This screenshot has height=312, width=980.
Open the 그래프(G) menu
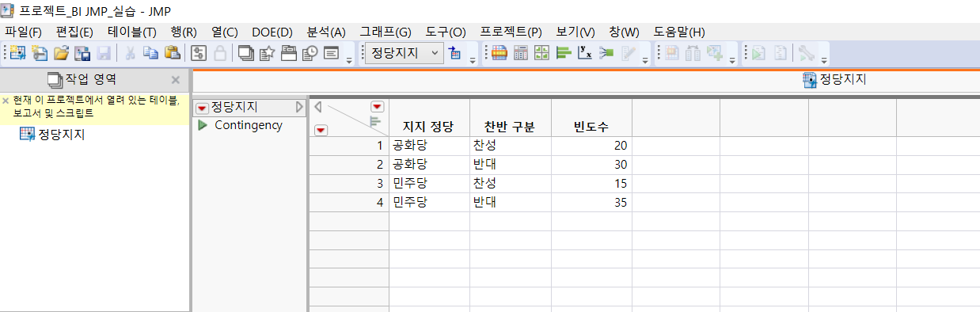pyautogui.click(x=386, y=32)
